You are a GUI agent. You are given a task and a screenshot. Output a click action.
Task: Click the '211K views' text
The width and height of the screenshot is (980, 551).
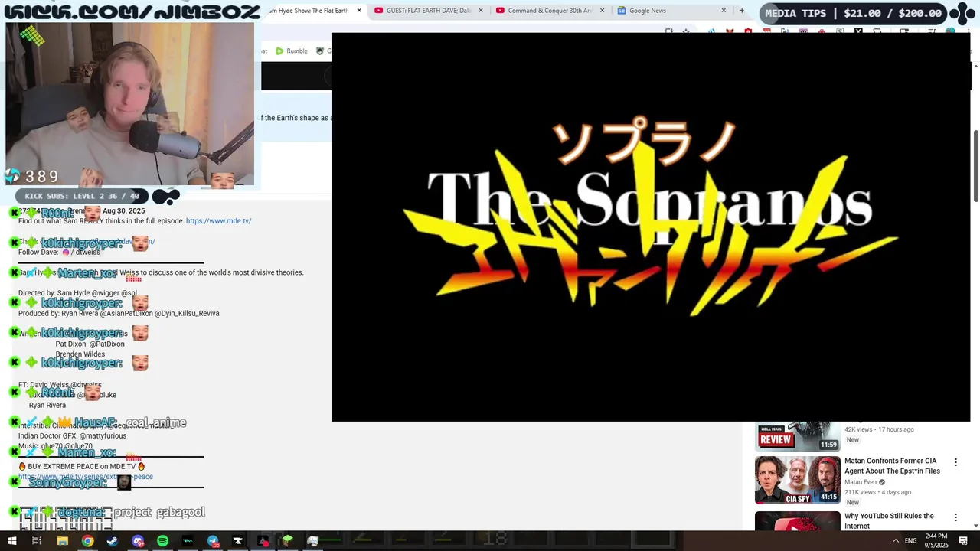pyautogui.click(x=860, y=492)
